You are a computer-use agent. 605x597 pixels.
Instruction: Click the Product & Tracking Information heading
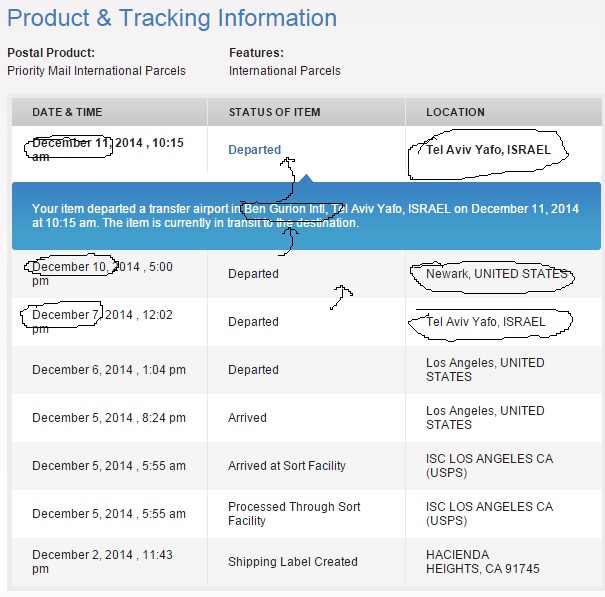tap(172, 18)
